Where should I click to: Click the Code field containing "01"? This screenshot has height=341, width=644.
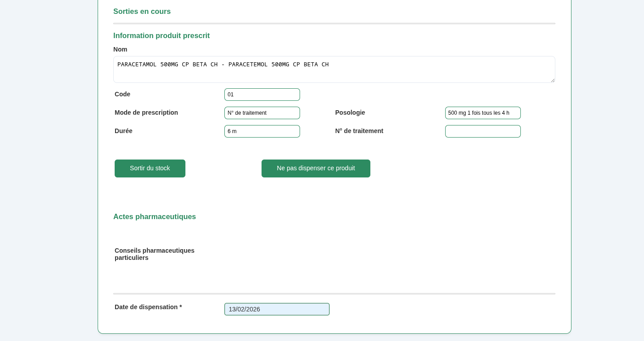(262, 95)
